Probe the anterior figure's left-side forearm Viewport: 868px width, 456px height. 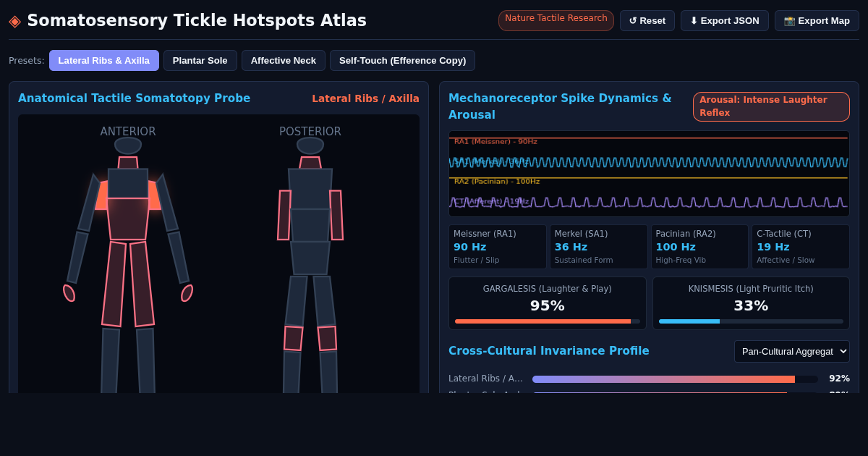(77, 258)
